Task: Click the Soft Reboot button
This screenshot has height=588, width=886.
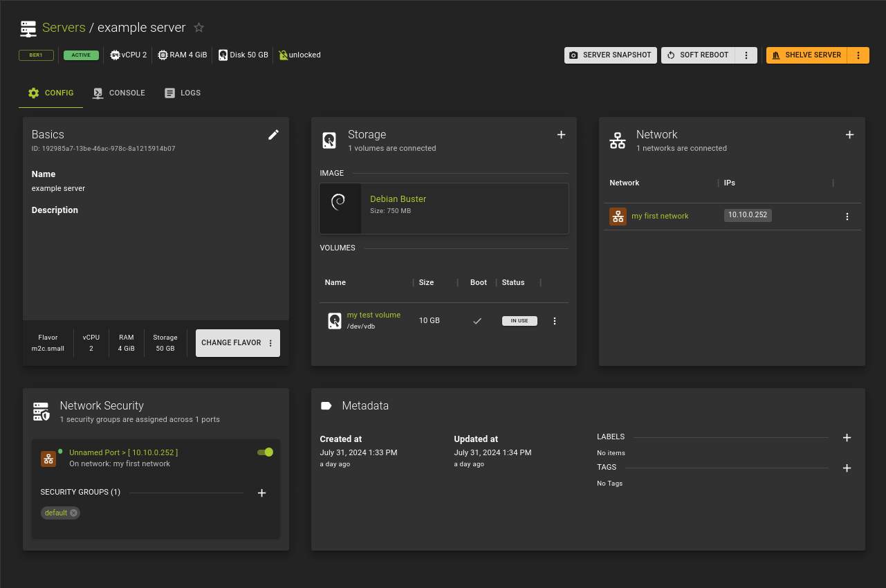Action: point(698,55)
